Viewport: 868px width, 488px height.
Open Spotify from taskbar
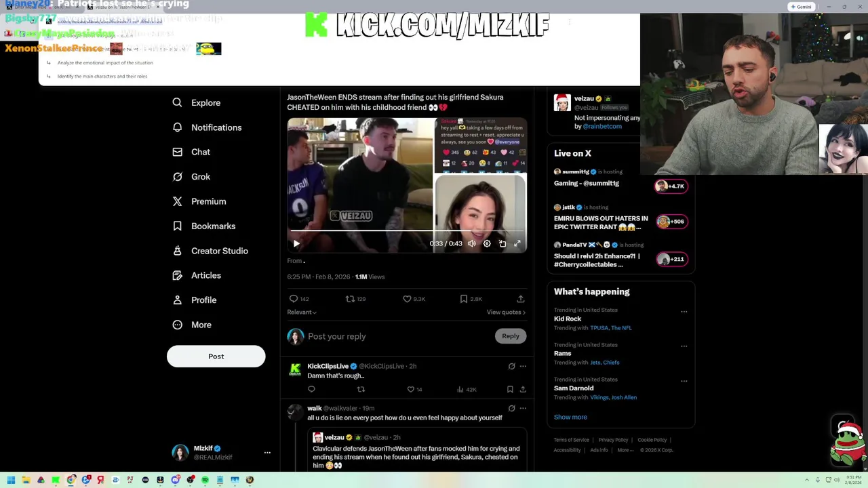(205, 480)
